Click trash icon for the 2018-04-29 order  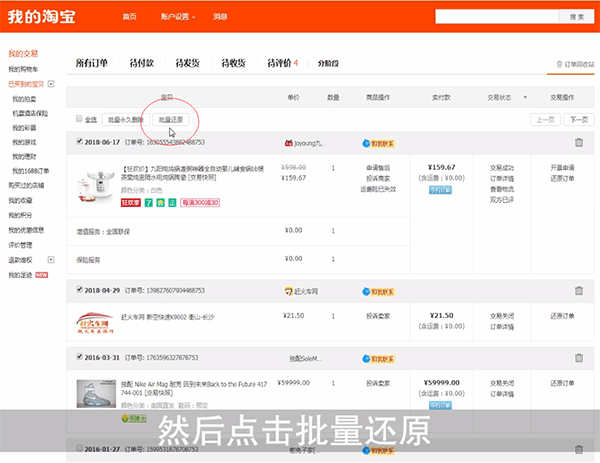click(x=579, y=290)
